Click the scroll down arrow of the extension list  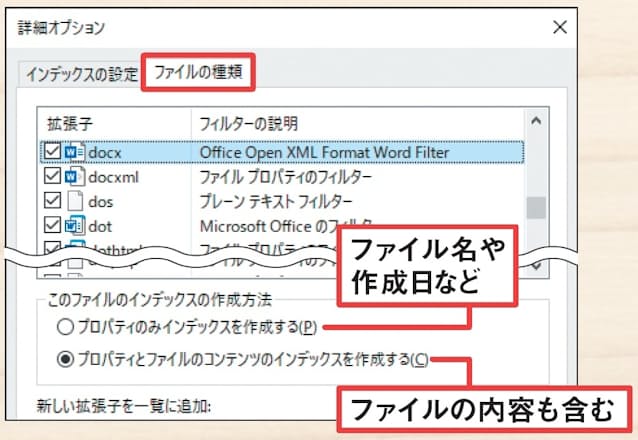[x=536, y=267]
